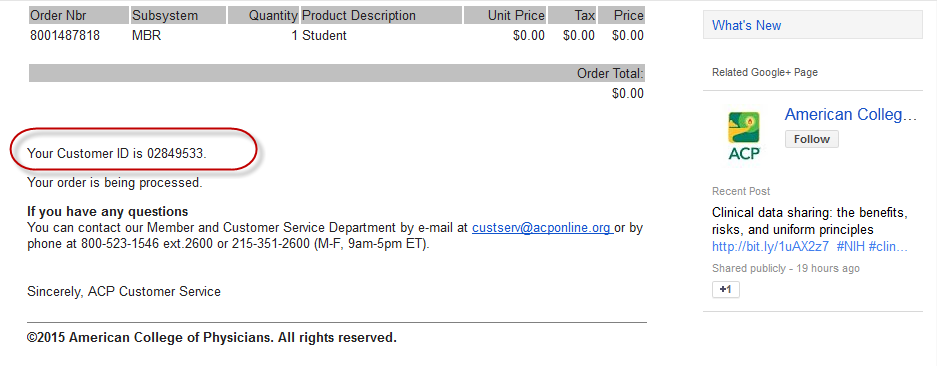Click the ACP logo thumbnail

pos(744,136)
